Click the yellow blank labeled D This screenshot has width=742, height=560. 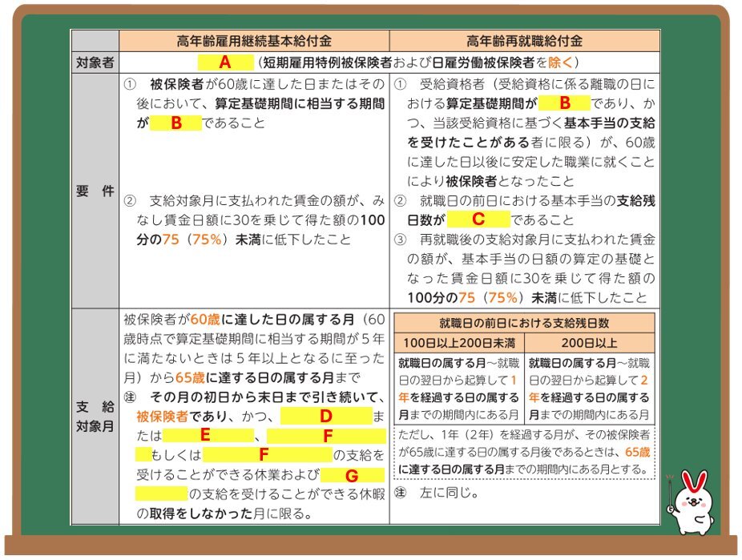tap(325, 416)
